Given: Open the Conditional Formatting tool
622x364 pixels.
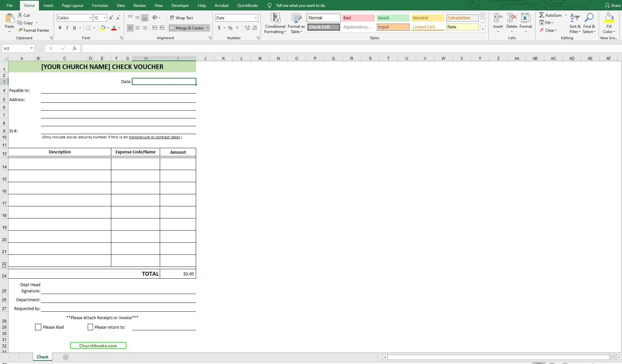Looking at the screenshot, I should tap(275, 23).
